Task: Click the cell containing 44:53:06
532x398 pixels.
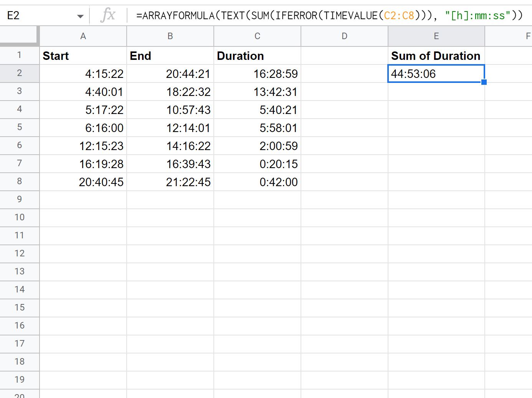Action: pyautogui.click(x=436, y=74)
